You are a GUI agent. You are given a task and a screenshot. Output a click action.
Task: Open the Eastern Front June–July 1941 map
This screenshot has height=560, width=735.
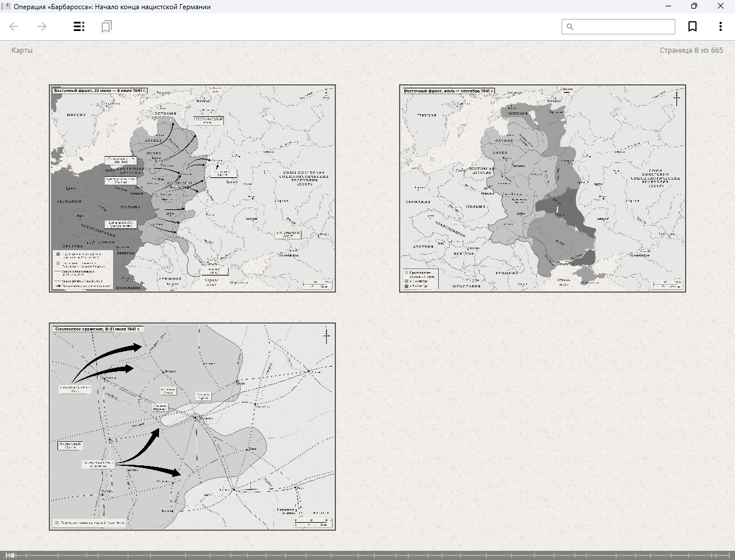click(x=192, y=189)
